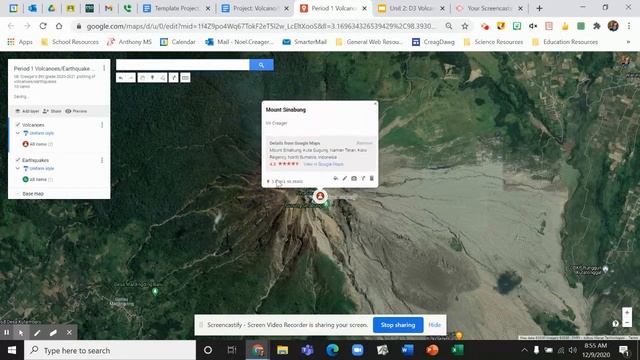Collapse Earthquakes layer items chevron

(x=18, y=168)
